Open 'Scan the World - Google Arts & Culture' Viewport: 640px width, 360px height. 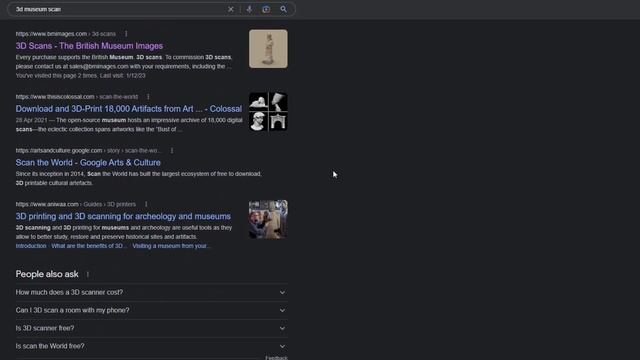[x=88, y=162]
